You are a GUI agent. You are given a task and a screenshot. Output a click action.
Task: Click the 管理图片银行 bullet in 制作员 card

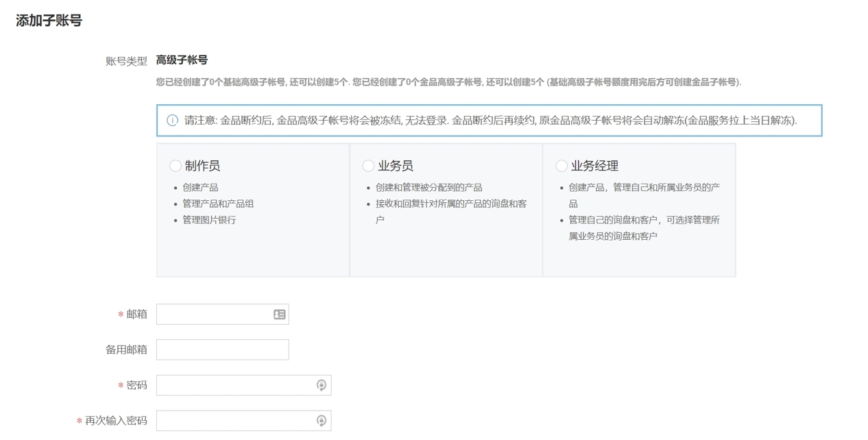pos(209,220)
